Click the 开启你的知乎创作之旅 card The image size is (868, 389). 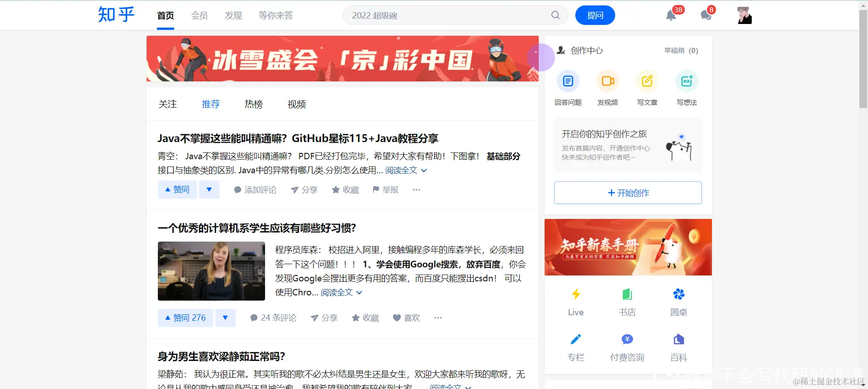628,145
